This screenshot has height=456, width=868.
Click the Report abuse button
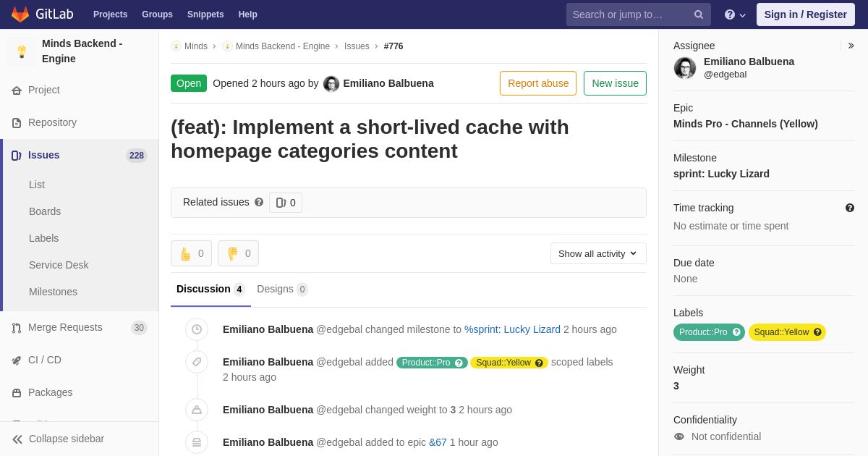click(x=538, y=83)
